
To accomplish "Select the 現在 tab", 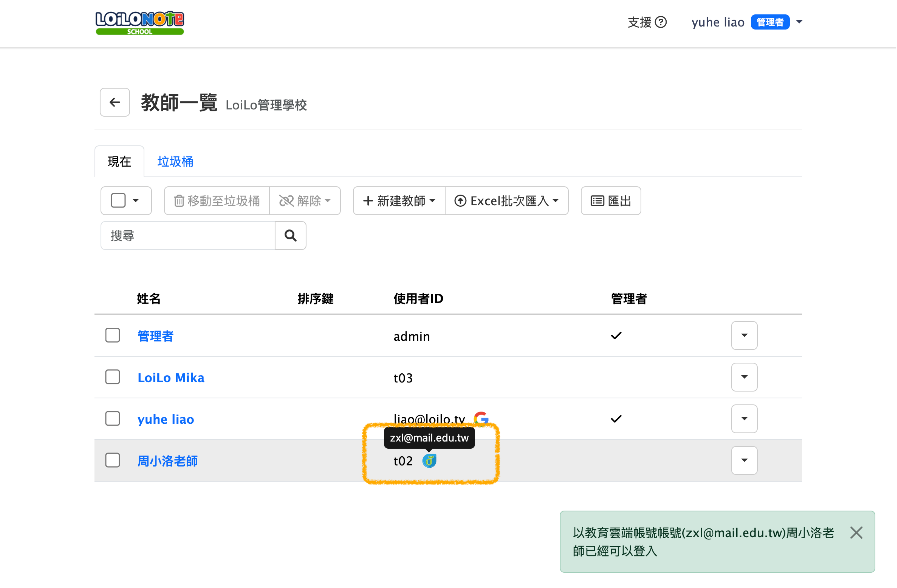I will click(x=119, y=162).
